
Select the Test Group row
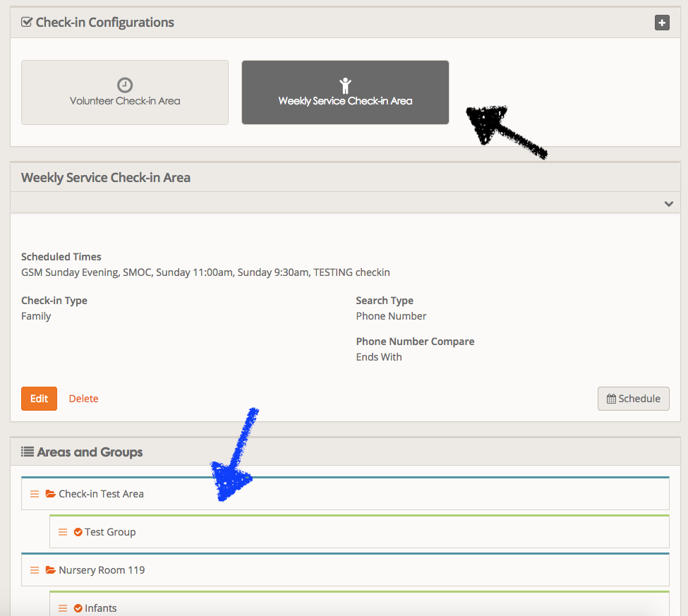coord(110,532)
